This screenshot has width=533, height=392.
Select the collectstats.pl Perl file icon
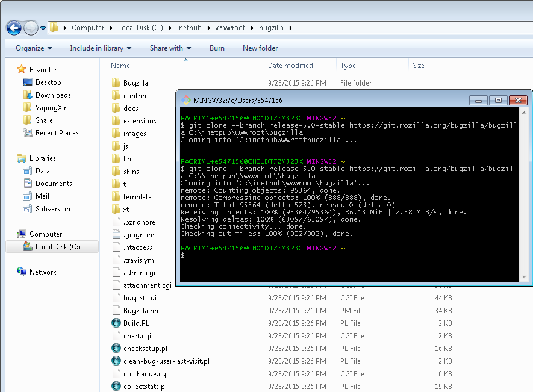116,386
